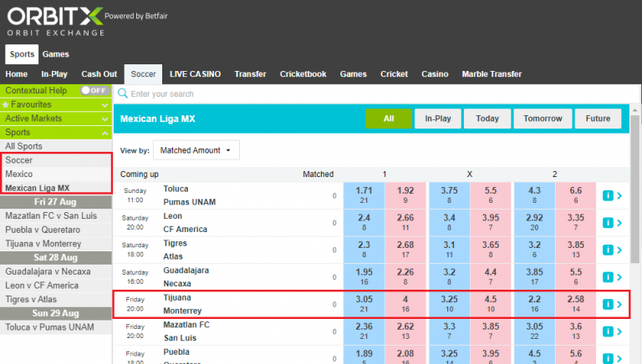Open info icon for Leon v CF America
This screenshot has height=364, width=642.
click(608, 222)
